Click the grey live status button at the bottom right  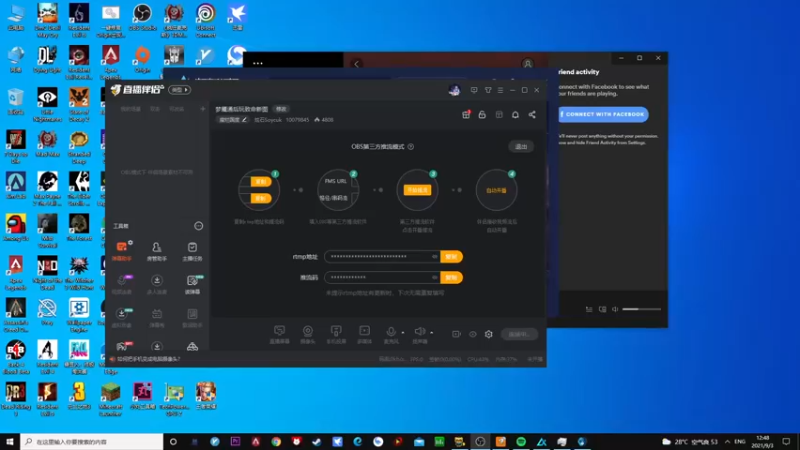coord(519,334)
